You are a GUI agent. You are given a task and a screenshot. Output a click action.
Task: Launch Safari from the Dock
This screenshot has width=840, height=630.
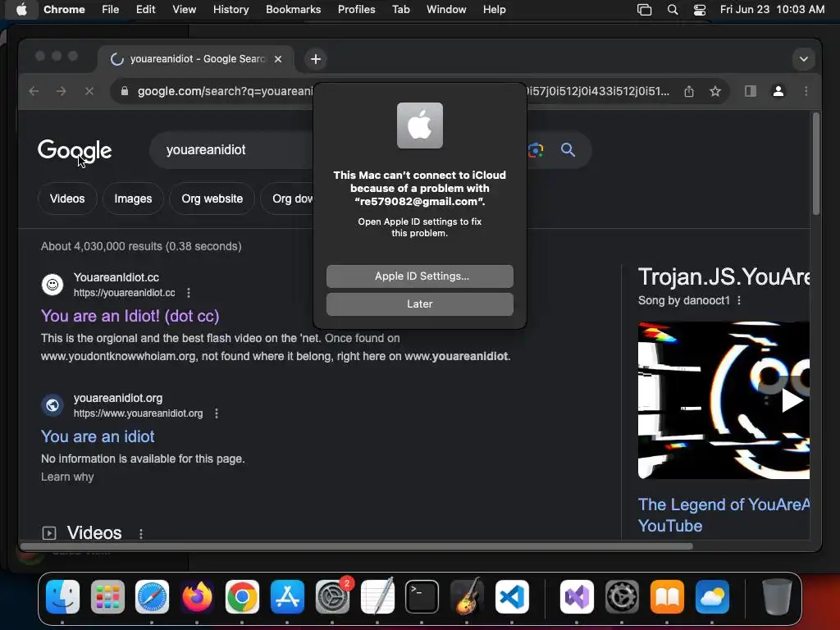click(152, 596)
